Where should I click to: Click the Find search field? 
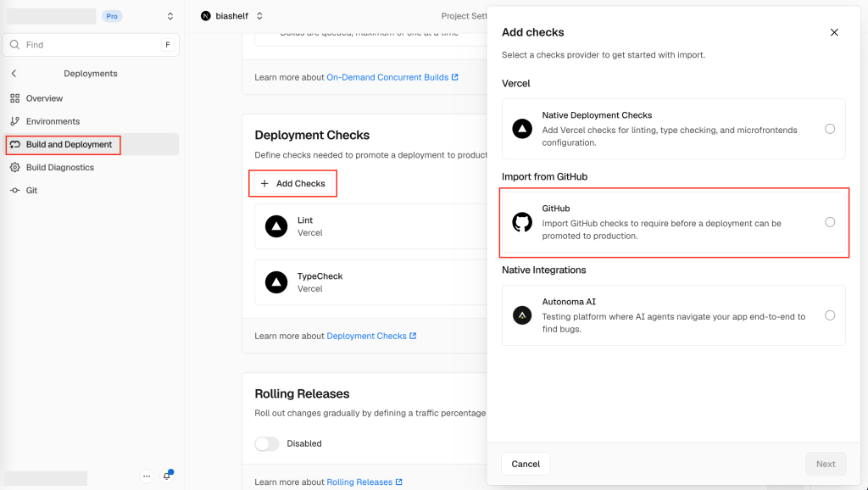coord(91,45)
